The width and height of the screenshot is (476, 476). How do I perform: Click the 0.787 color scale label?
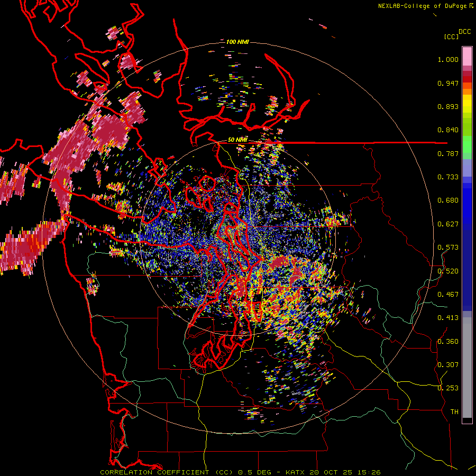click(448, 153)
